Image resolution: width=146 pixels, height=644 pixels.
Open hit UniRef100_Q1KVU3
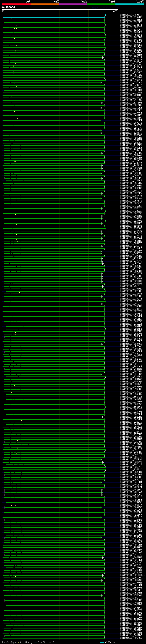coord(131,18)
